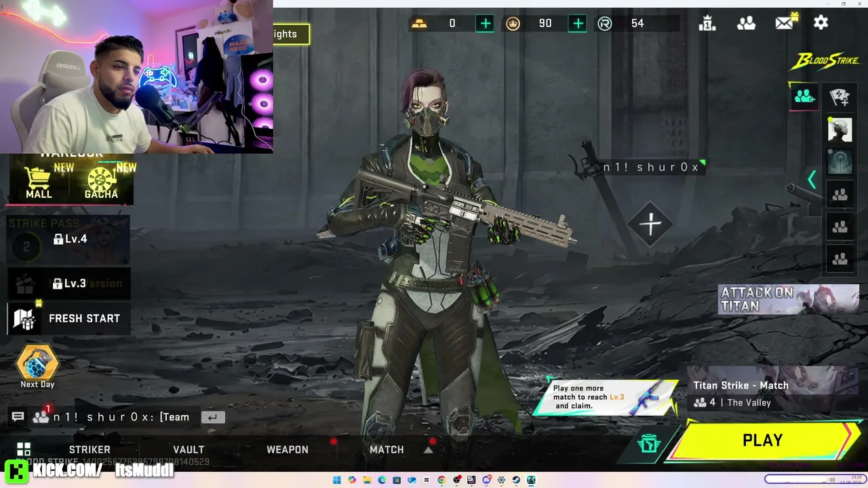This screenshot has height=488, width=868.
Task: Open the squad flag recruit icon
Action: click(x=840, y=97)
